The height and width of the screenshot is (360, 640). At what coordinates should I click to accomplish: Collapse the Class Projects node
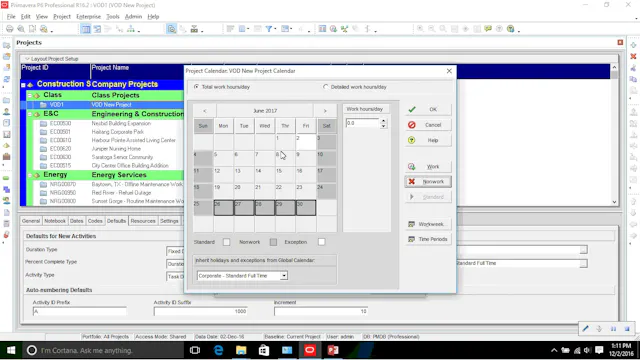[x=30, y=96]
